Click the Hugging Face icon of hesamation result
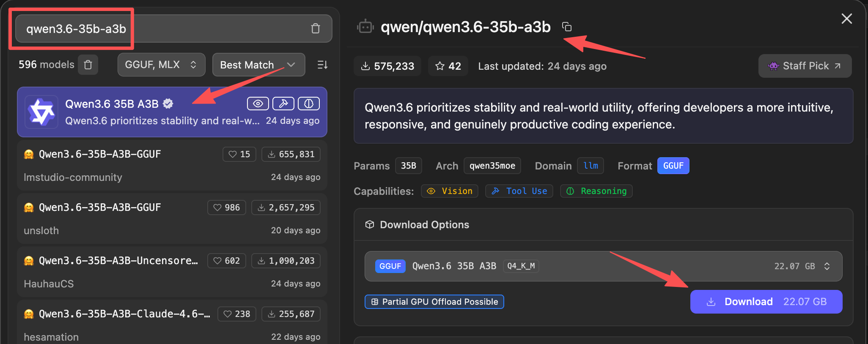 pyautogui.click(x=29, y=314)
